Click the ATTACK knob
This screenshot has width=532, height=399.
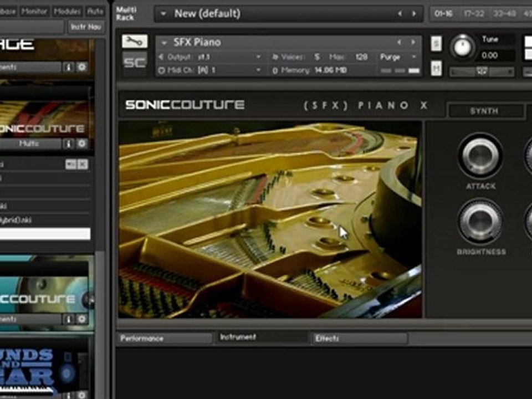(x=480, y=156)
